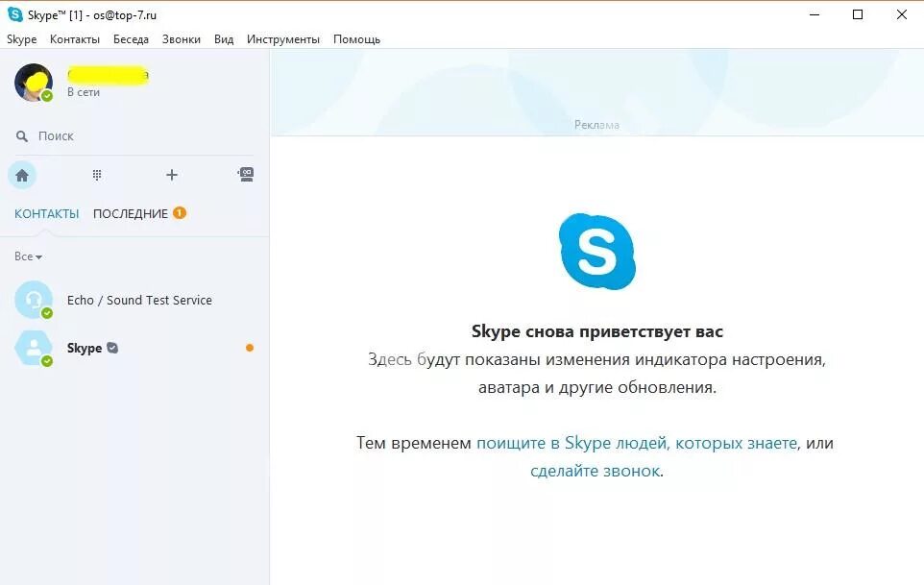924x585 pixels.
Task: Select the Echo / Sound Test Service contact
Action: pos(134,300)
